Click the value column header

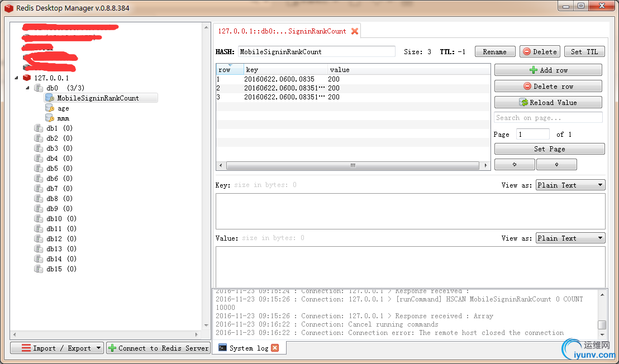coord(409,69)
